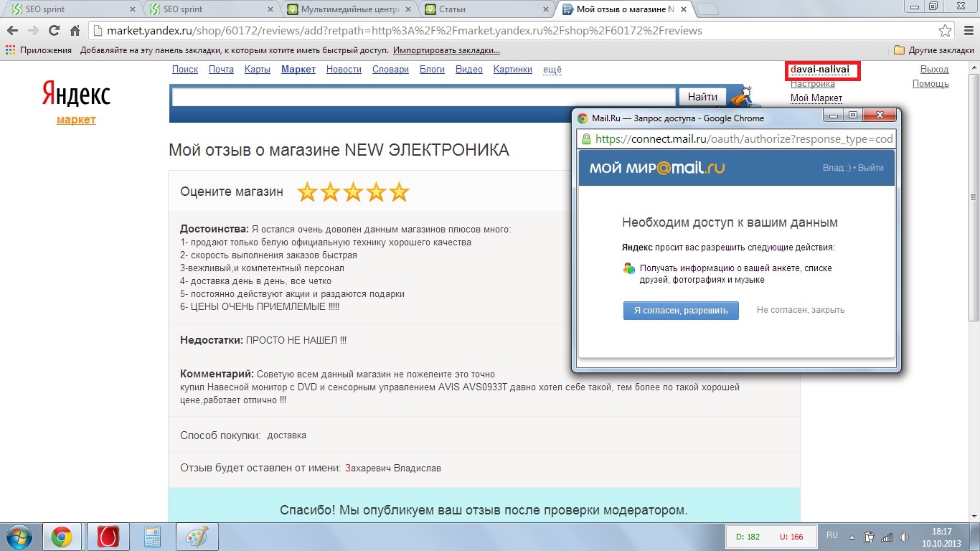The width and height of the screenshot is (980, 551).
Task: Open Картинки link in Yandex nav
Action: click(x=513, y=70)
